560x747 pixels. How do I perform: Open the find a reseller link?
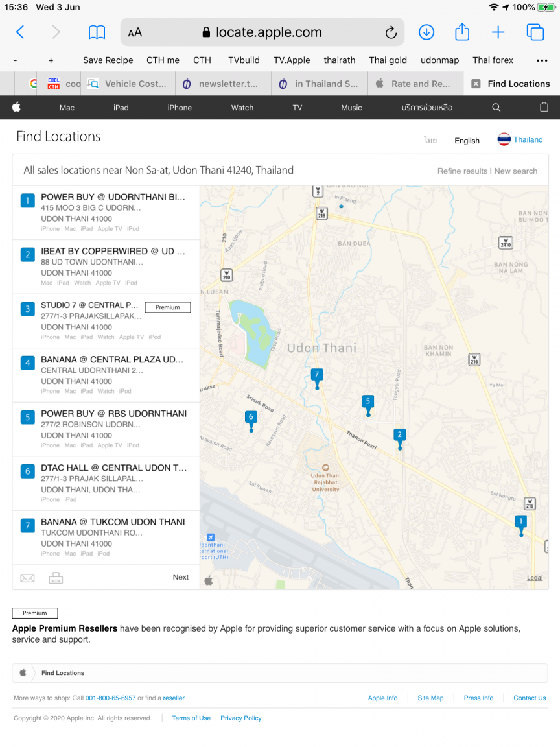[x=174, y=698]
